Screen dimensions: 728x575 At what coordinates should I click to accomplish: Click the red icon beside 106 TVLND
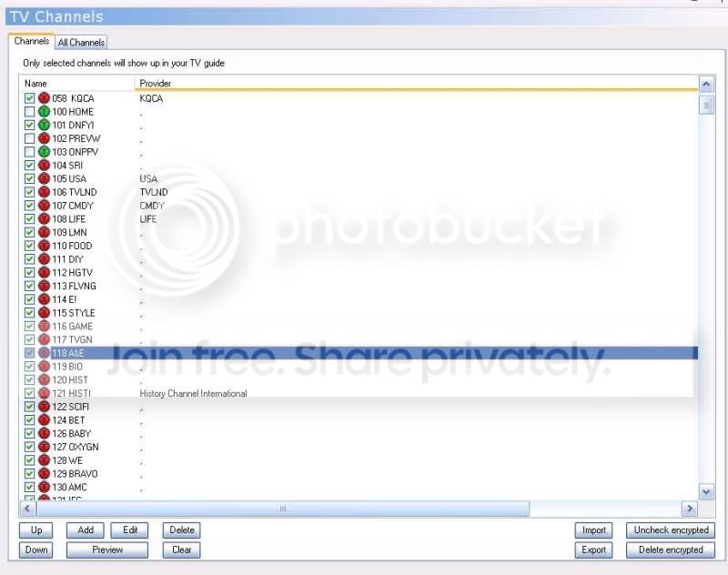[x=44, y=192]
